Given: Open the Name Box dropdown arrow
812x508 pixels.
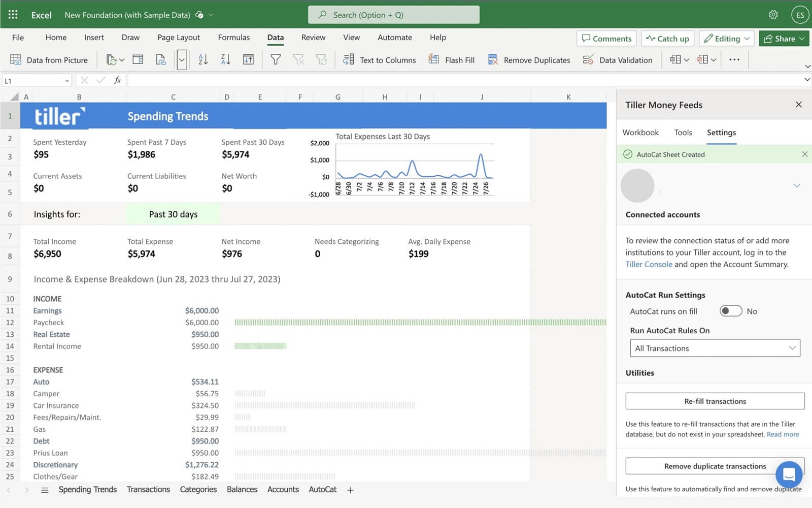Looking at the screenshot, I should point(67,81).
